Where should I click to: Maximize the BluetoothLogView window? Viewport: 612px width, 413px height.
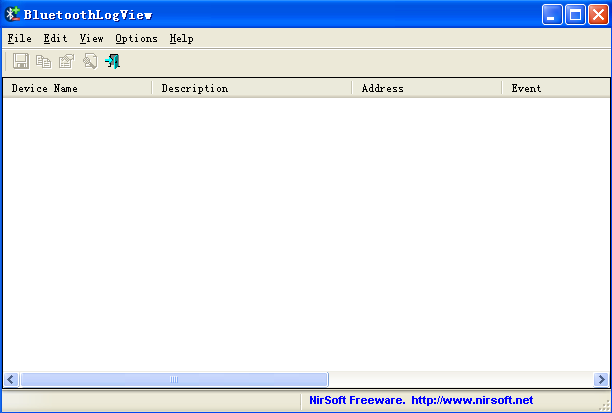575,14
